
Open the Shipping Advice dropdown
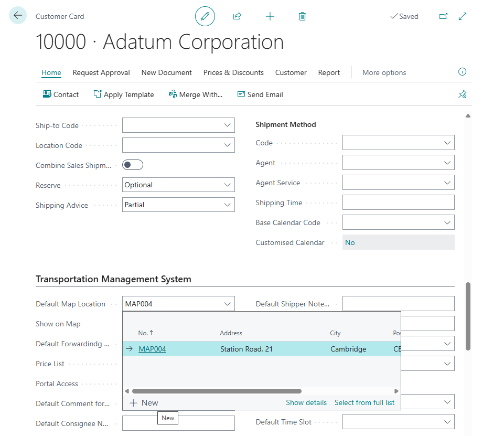tap(226, 205)
